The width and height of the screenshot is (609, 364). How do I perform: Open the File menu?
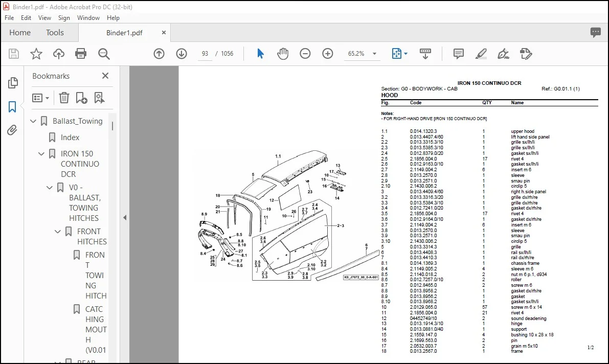coord(9,18)
